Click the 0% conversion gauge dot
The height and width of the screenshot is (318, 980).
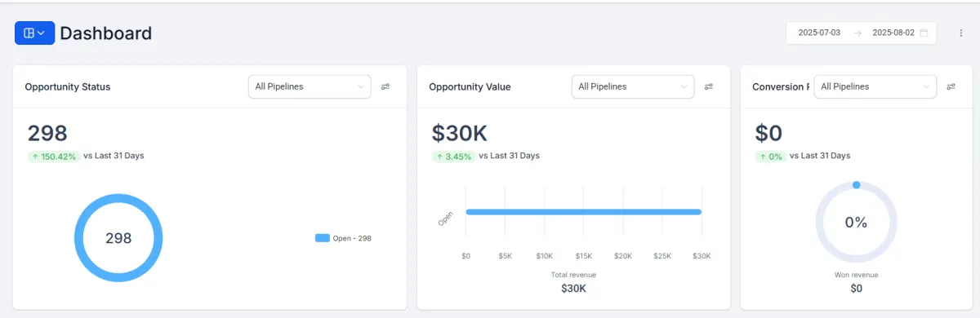pos(856,185)
